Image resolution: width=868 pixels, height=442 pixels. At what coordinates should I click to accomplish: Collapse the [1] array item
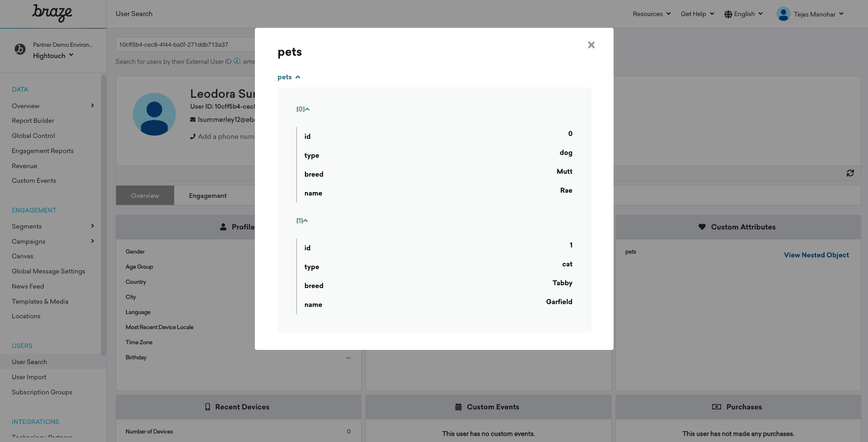click(x=302, y=221)
